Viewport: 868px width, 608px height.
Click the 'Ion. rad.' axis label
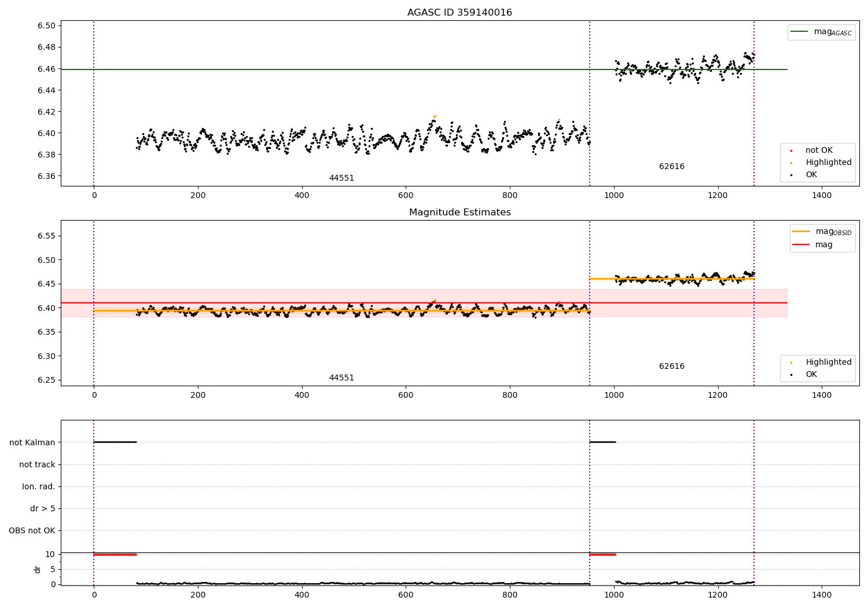coord(39,487)
